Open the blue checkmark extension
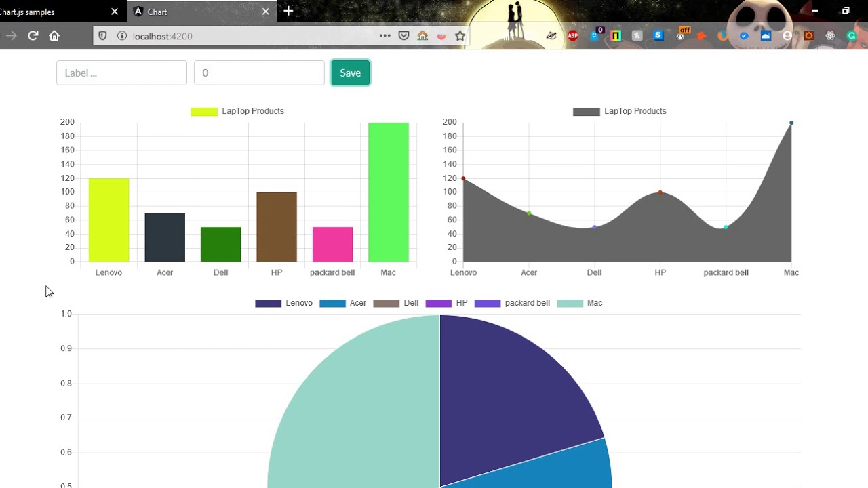Viewport: 868px width, 488px height. coord(744,36)
